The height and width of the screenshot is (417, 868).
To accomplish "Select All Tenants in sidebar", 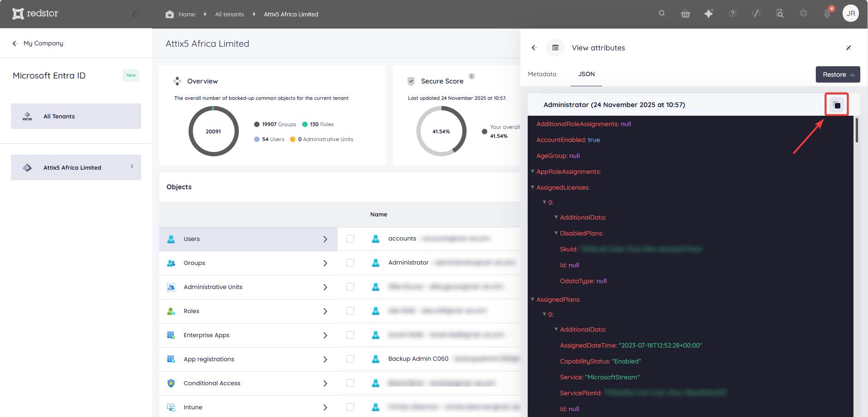I will click(x=76, y=116).
